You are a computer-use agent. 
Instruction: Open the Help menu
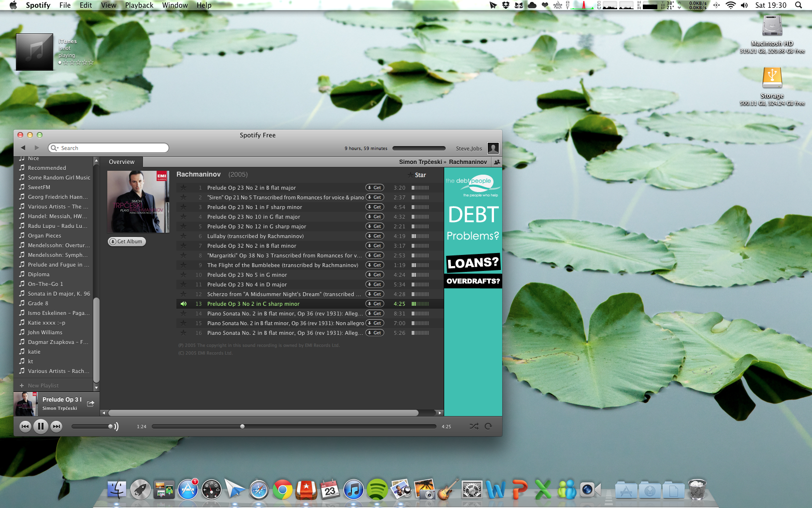pyautogui.click(x=204, y=5)
